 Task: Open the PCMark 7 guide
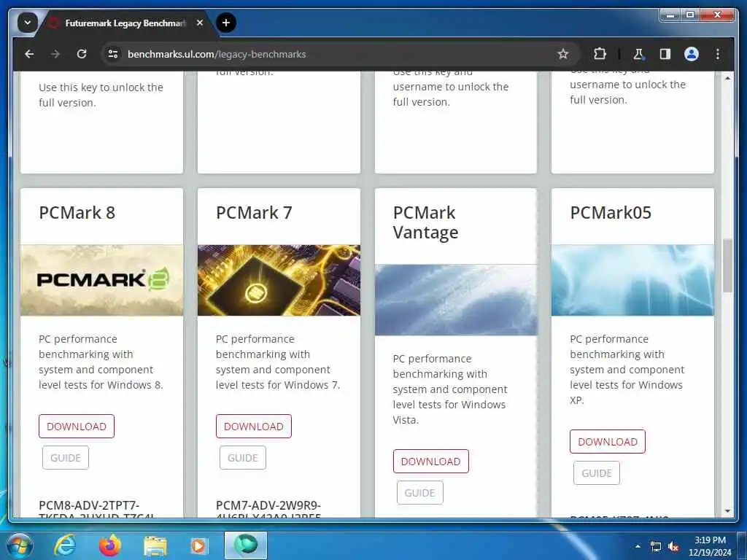point(242,458)
